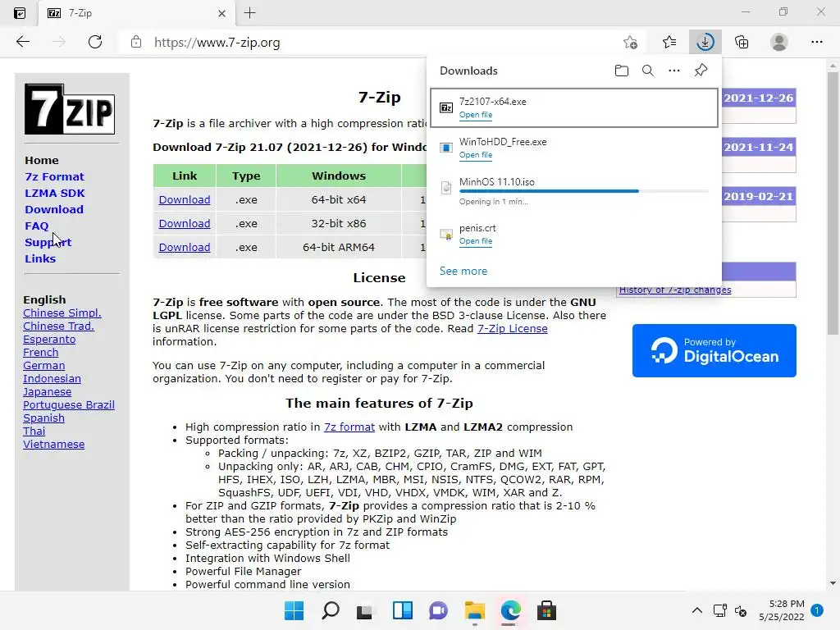Viewport: 840px width, 630px height.
Task: Open the Windows Start button
Action: coord(294,610)
